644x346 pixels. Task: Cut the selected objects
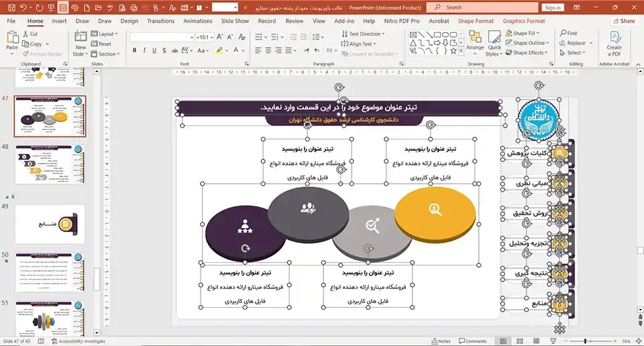(x=30, y=34)
